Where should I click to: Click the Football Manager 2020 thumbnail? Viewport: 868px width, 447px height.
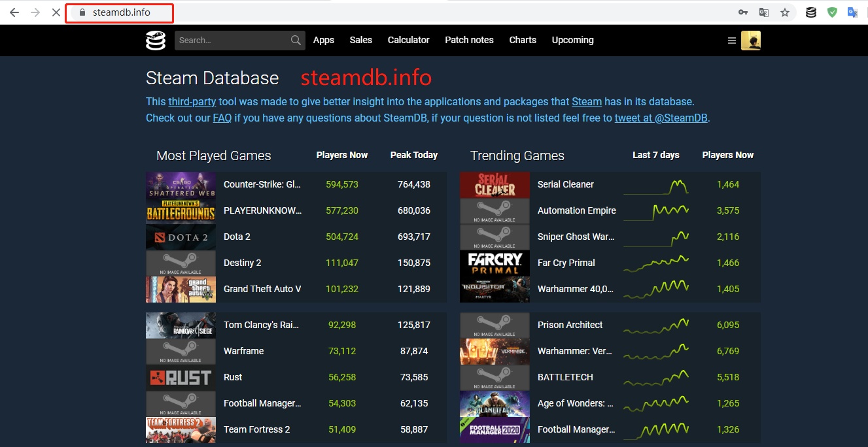coord(495,430)
